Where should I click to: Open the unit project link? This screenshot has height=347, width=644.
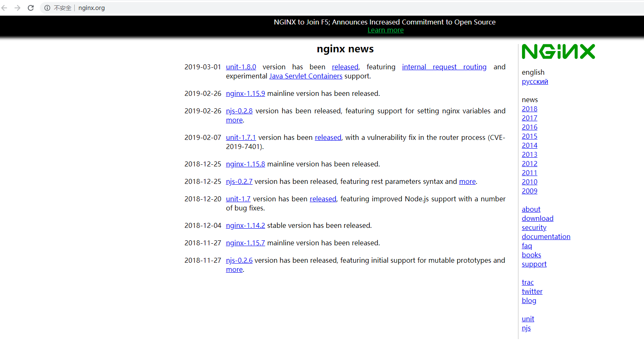point(528,319)
